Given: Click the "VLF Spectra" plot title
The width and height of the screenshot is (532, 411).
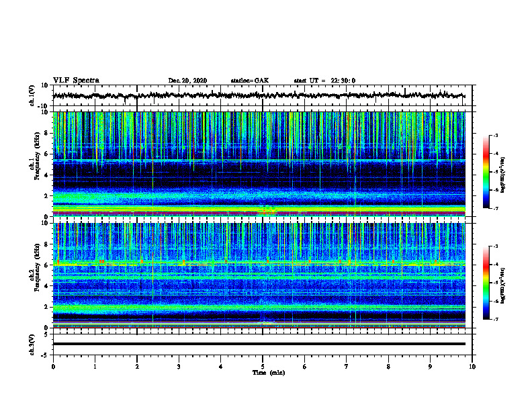Looking at the screenshot, I should click(x=76, y=81).
